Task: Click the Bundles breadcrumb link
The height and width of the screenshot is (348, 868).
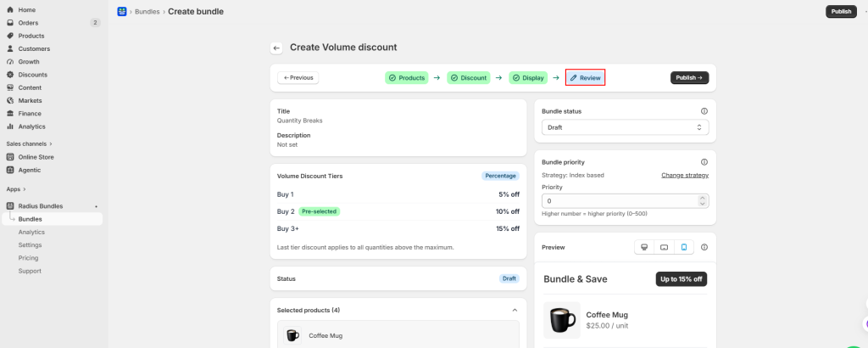Action: pyautogui.click(x=147, y=12)
